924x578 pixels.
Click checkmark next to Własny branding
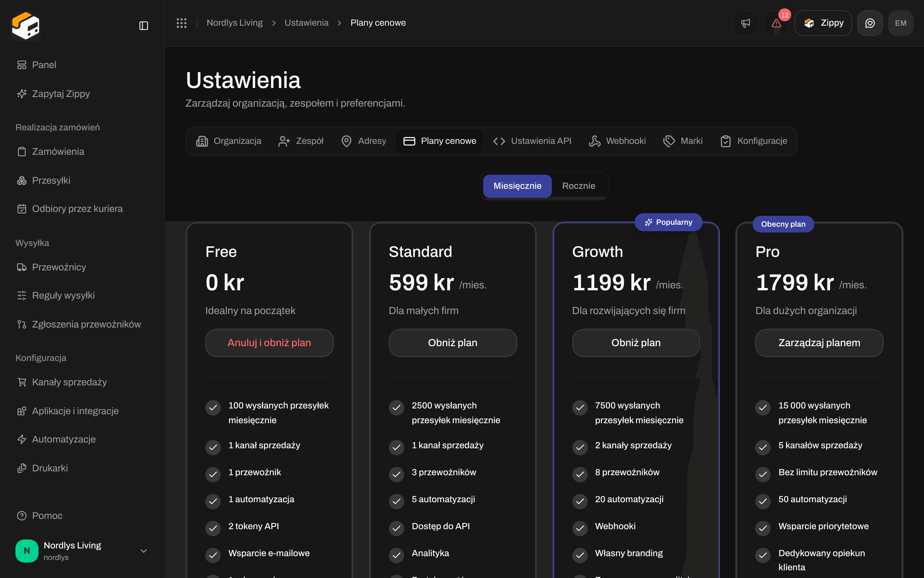580,555
